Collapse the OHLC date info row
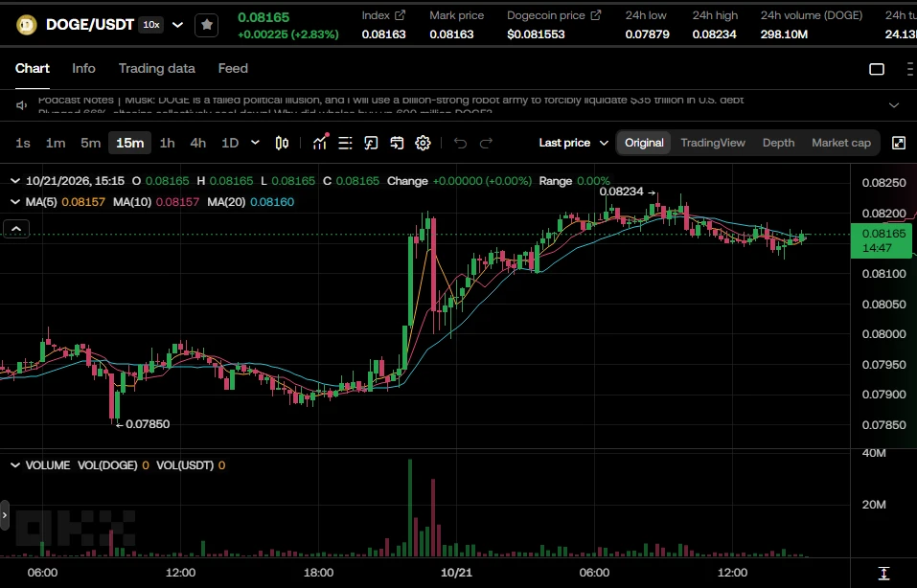This screenshot has height=588, width=917. coord(15,181)
